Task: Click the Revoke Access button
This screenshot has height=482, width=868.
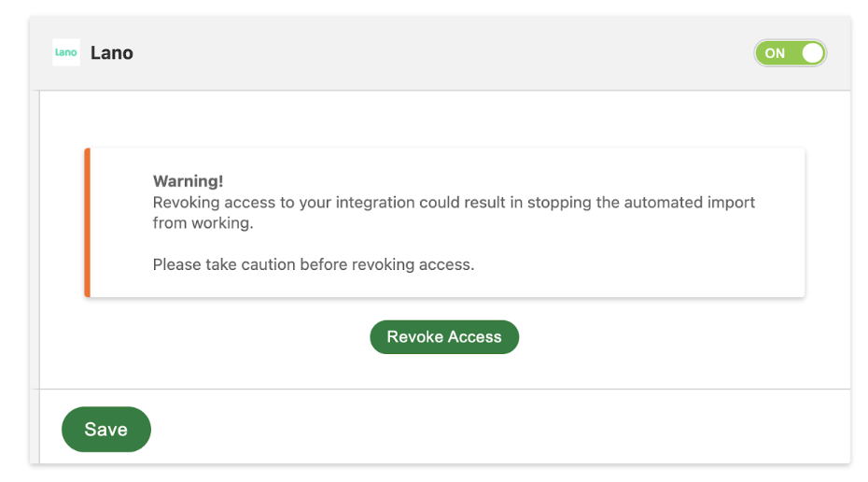Action: tap(444, 337)
